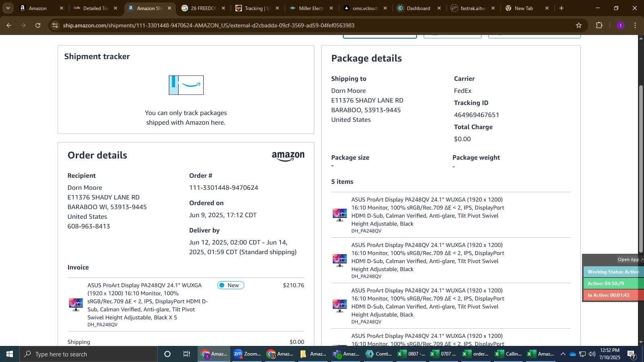Open the Chrome profile avatar menu
Image resolution: width=644 pixels, height=362 pixels.
[x=620, y=25]
